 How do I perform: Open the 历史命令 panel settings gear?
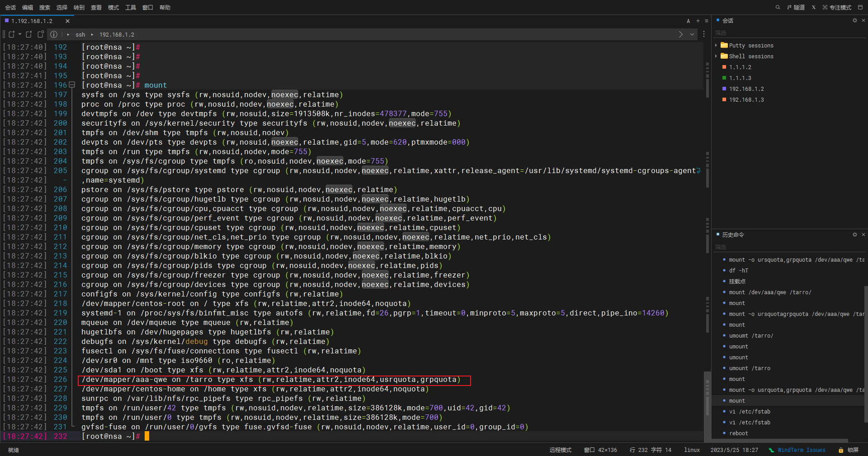point(854,235)
